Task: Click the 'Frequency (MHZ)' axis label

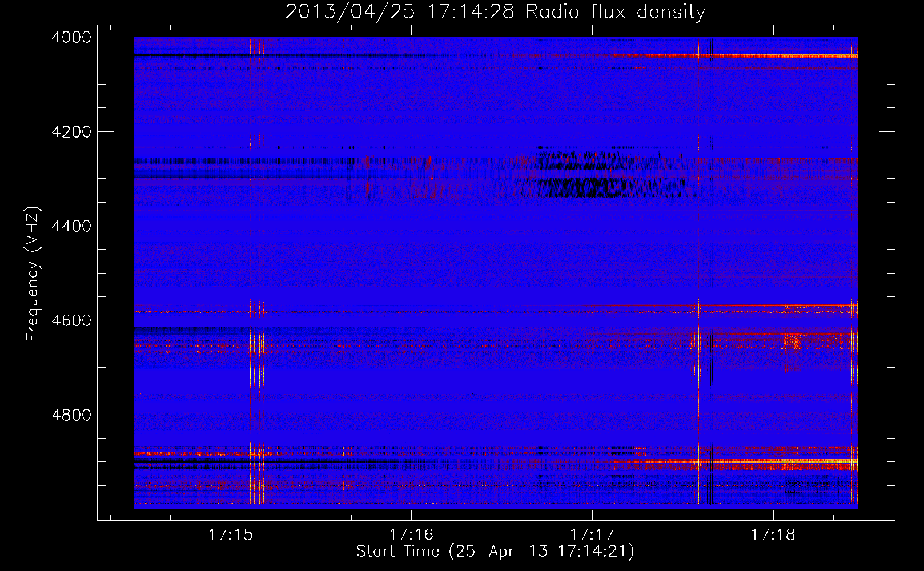Action: click(x=33, y=274)
